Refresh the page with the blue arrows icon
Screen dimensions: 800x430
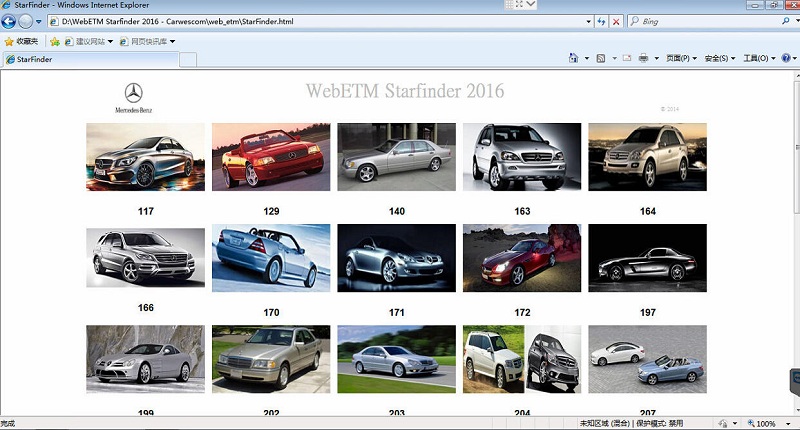602,21
